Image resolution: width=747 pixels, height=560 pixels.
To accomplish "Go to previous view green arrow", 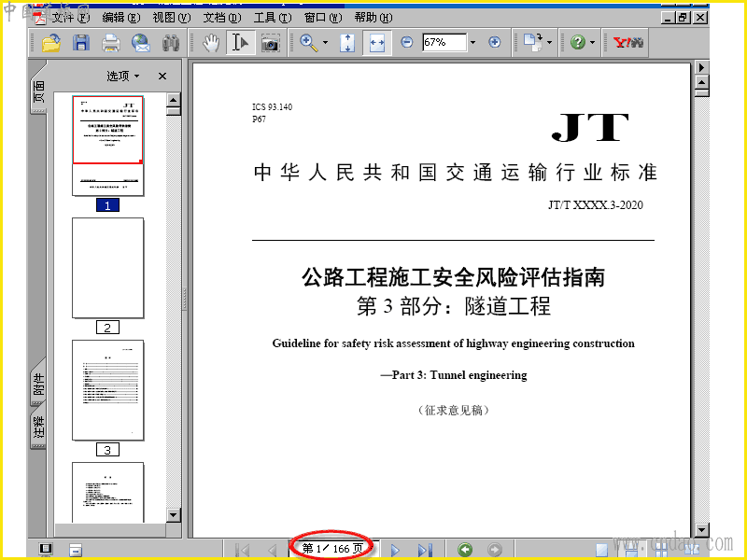I will click(465, 550).
